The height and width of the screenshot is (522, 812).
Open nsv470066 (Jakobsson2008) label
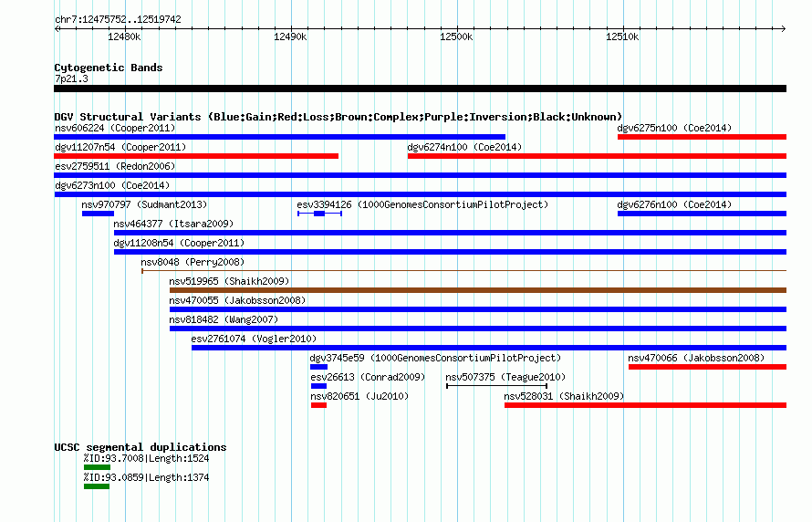(696, 358)
